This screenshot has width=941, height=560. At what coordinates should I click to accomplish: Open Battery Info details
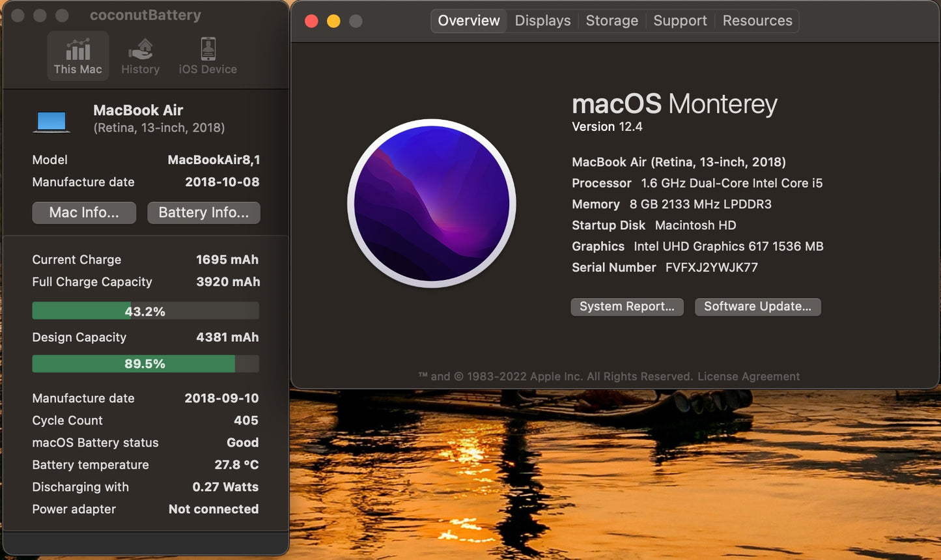tap(203, 212)
